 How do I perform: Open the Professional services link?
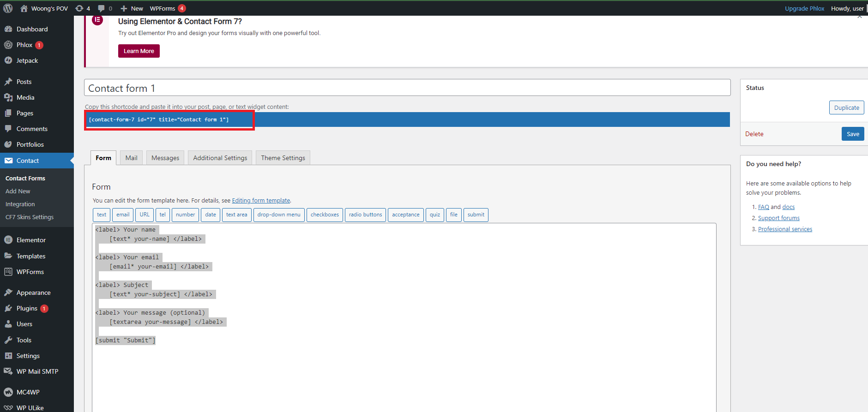(785, 229)
